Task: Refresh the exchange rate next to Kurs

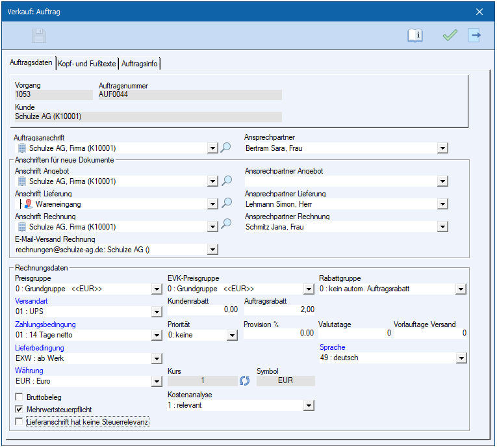Action: [x=245, y=380]
